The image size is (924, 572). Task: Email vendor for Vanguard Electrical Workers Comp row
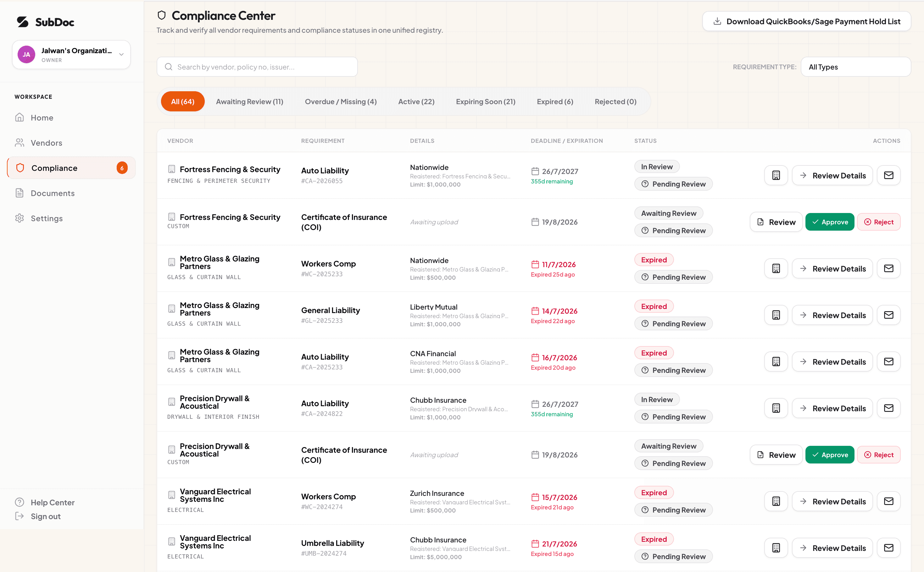(888, 501)
